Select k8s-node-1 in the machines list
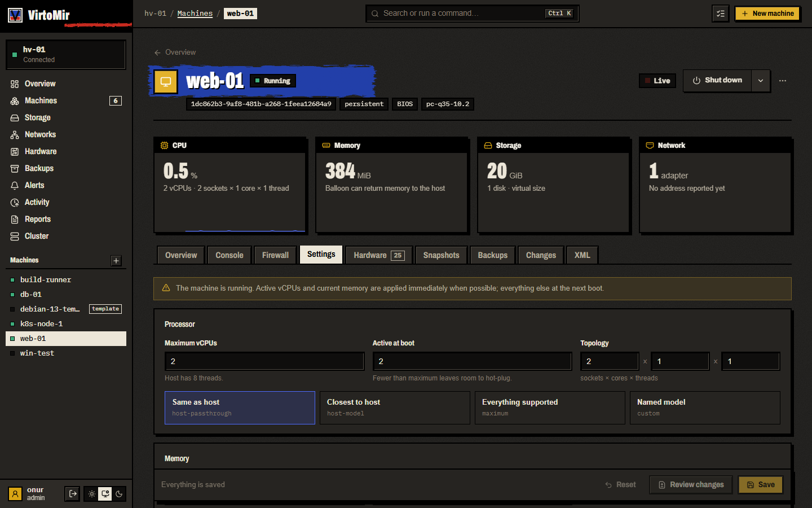This screenshot has height=508, width=812. point(66,324)
